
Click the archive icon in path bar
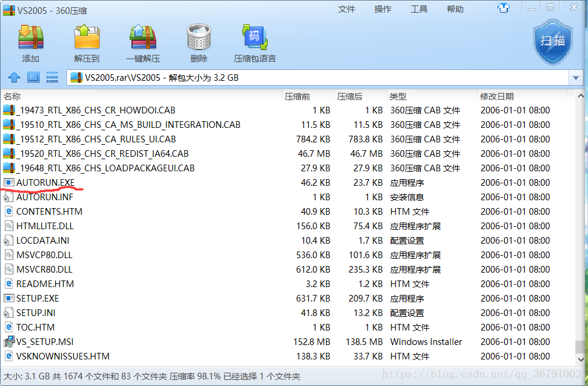[77, 77]
